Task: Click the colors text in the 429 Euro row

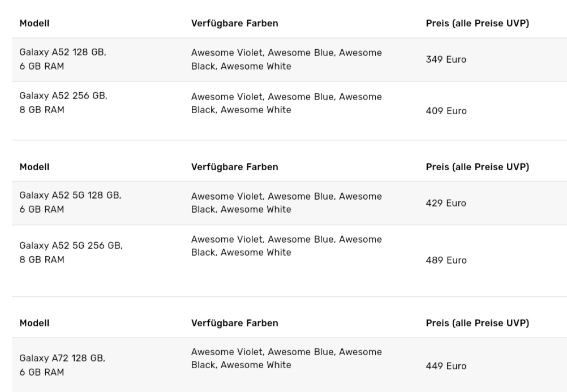Action: point(286,203)
